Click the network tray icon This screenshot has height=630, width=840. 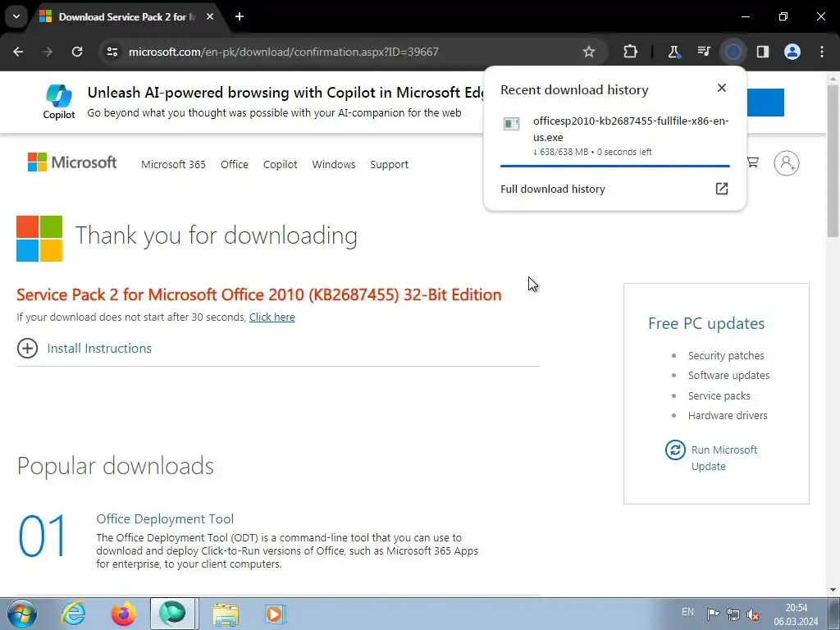click(733, 614)
